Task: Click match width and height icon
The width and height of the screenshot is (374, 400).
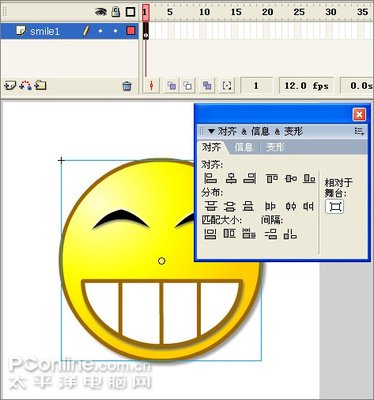Action: [249, 234]
